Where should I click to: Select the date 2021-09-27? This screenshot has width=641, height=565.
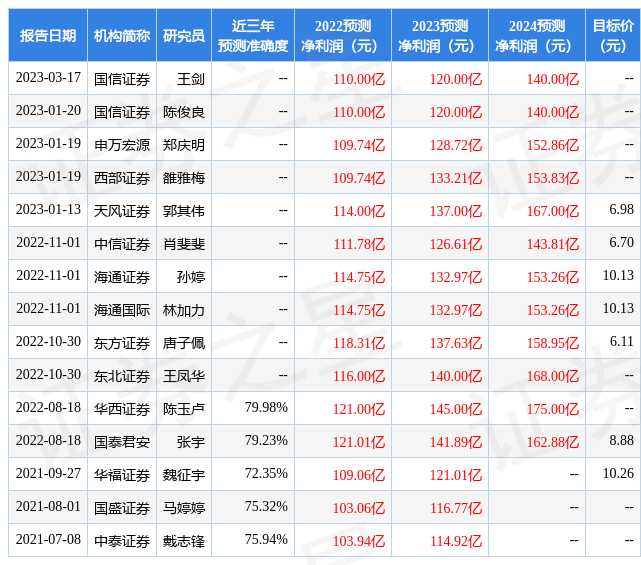coord(48,474)
